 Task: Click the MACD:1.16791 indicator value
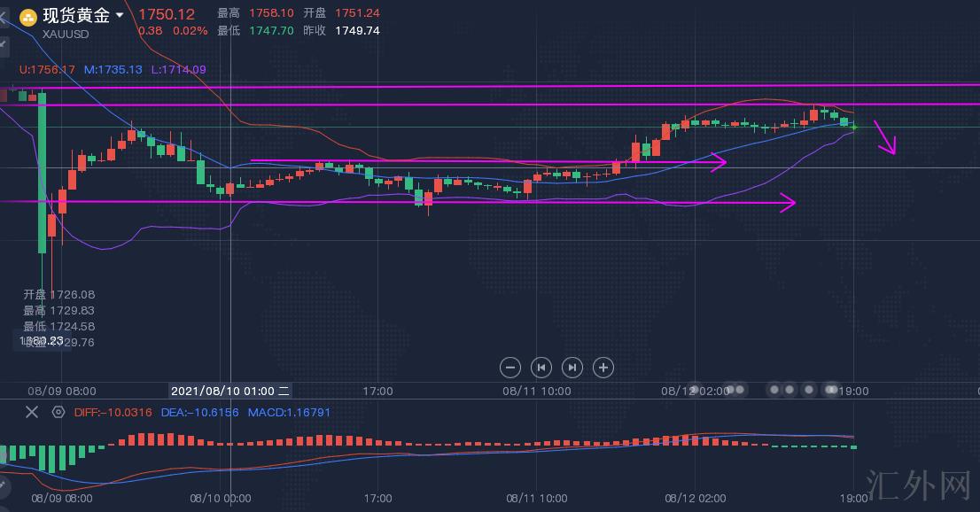point(290,413)
